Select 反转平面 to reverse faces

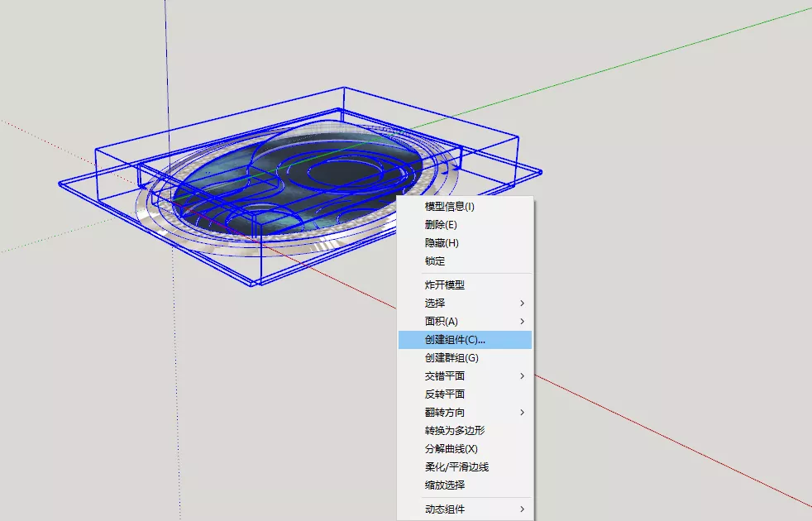(445, 394)
